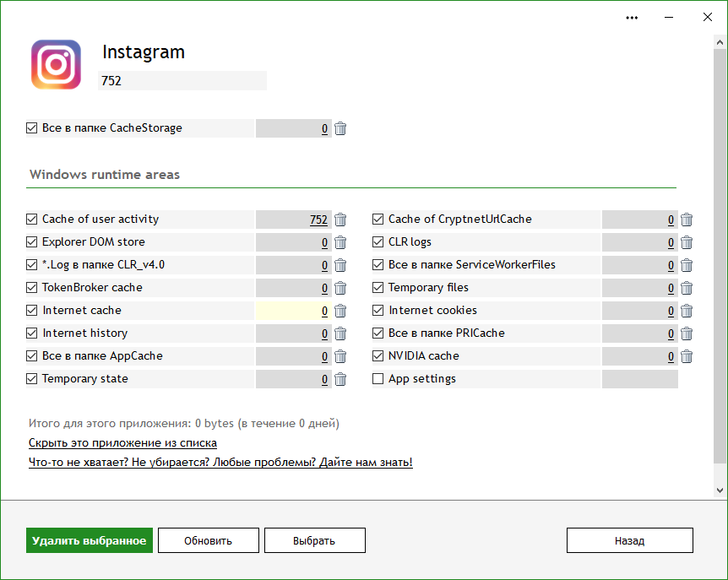
Task: Click the Выбрать button
Action: (314, 540)
